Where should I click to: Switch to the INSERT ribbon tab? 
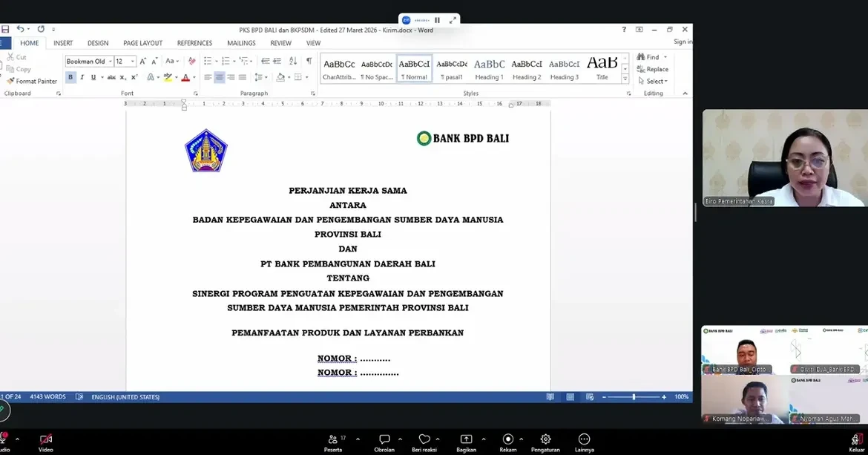pyautogui.click(x=63, y=43)
